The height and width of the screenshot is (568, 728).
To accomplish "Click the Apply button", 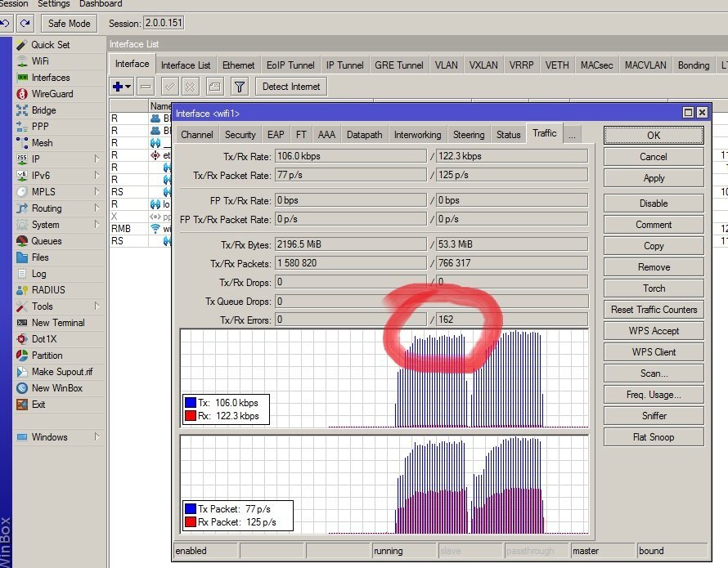I will coord(654,178).
